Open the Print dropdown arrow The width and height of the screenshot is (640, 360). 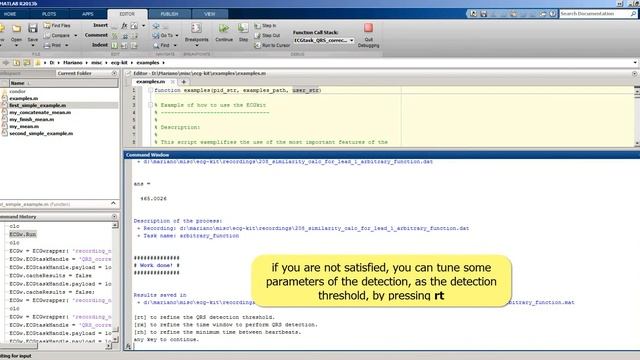(x=67, y=45)
